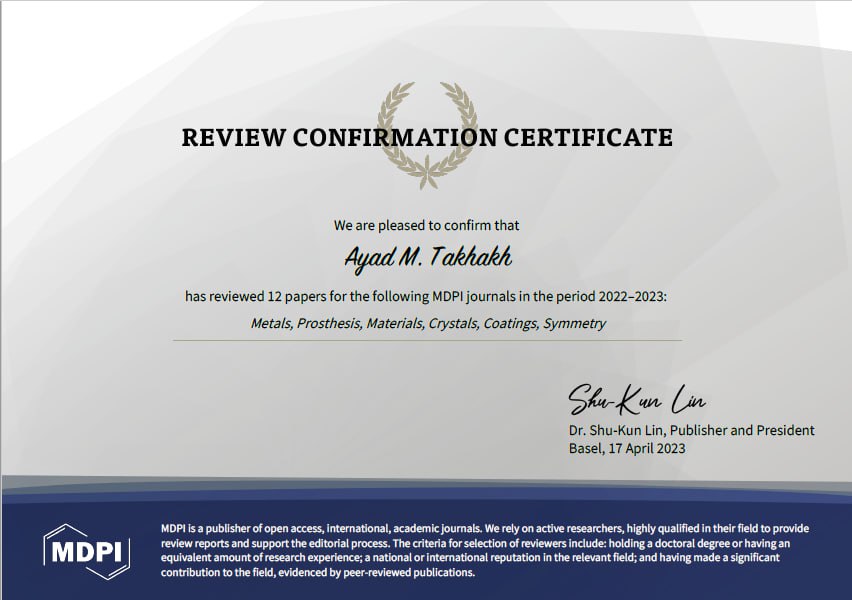
Task: Select the line "We are pleased to confirm that"
Action: coord(427,226)
